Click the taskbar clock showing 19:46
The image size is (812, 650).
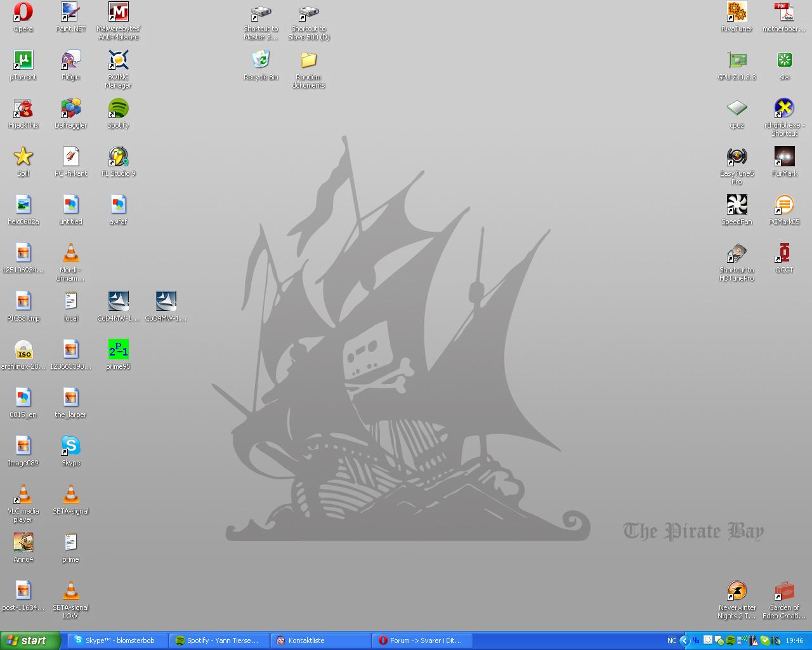pos(794,640)
